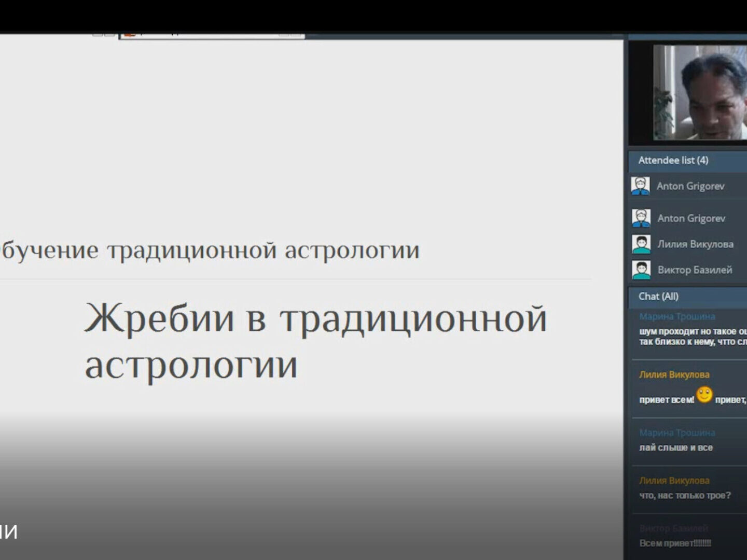Click Марина Трошина name above 'лай слыше' message
This screenshot has height=560, width=747.
677,432
